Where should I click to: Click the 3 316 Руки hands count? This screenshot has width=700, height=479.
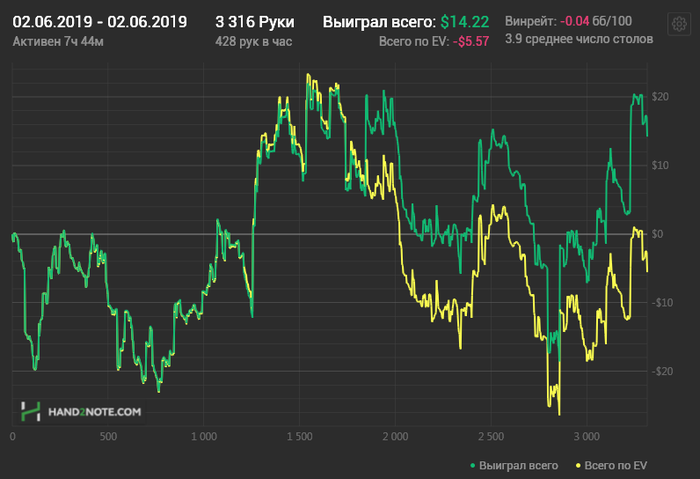[255, 21]
